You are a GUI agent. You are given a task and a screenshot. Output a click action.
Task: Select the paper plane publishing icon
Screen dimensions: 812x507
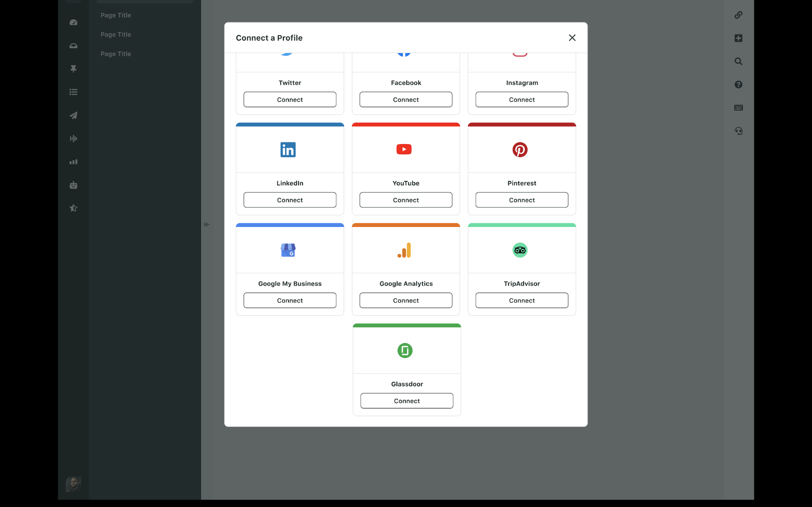73,115
